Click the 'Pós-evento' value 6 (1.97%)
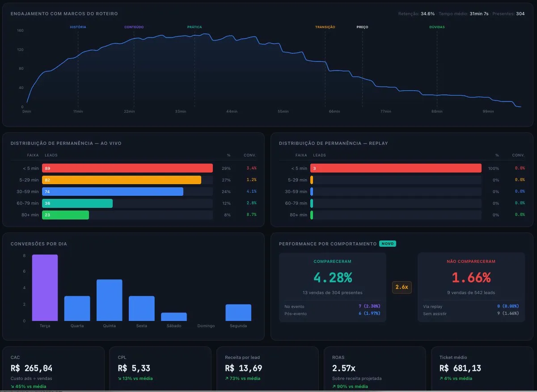537x392 pixels. 369,314
